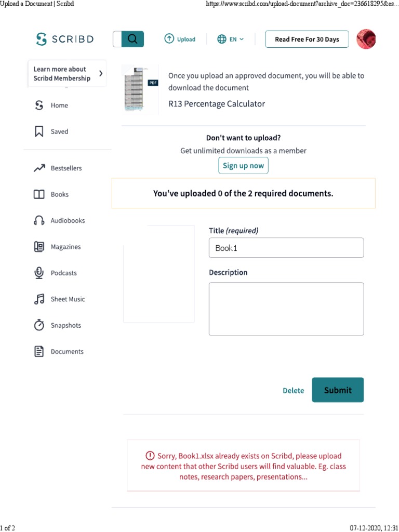Click the Submit button
The height and width of the screenshot is (532, 399).
coord(338,390)
